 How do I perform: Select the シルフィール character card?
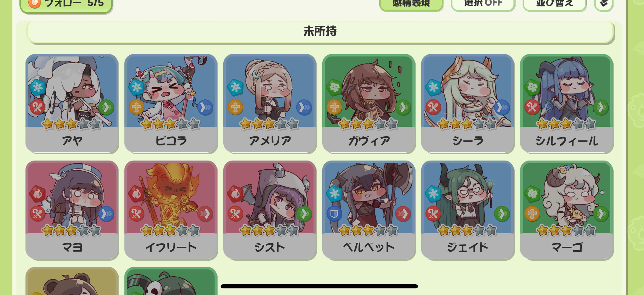[566, 103]
